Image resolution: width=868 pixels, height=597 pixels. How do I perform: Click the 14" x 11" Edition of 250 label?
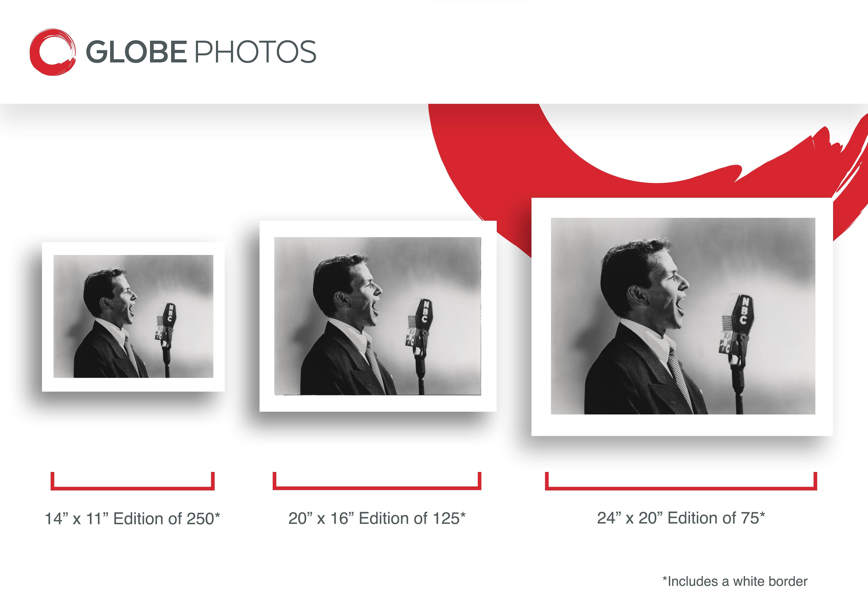[x=132, y=519]
